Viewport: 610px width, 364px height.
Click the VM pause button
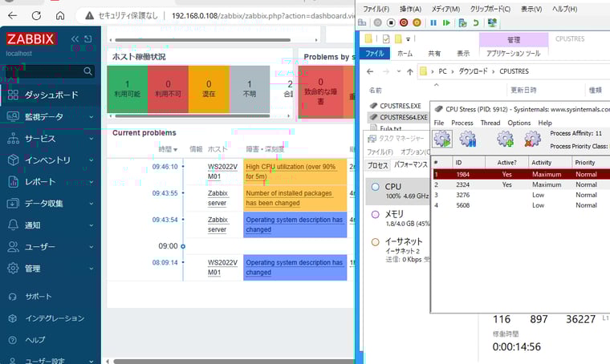(x=433, y=23)
